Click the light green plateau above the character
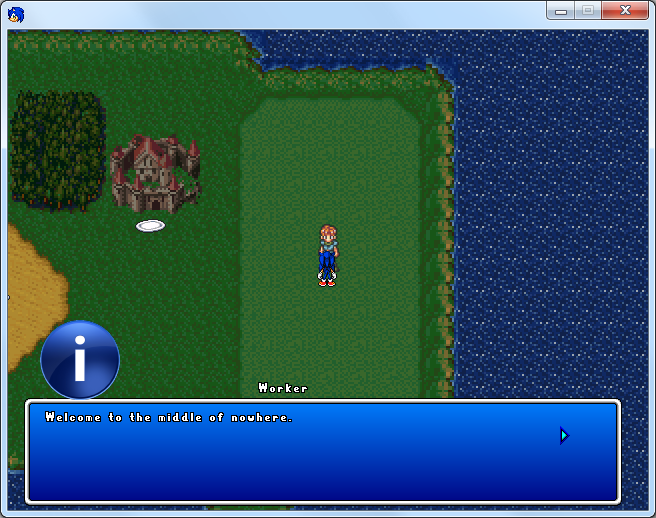 pos(330,150)
